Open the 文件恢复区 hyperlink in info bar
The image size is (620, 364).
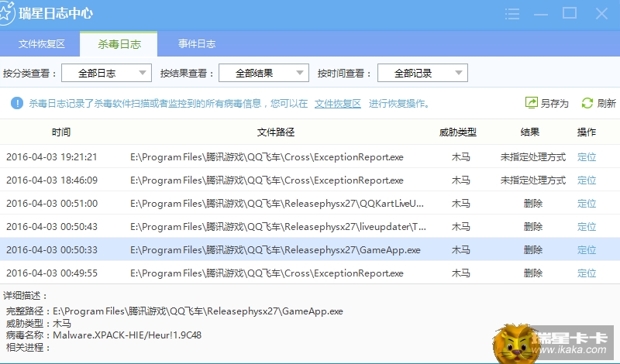338,104
